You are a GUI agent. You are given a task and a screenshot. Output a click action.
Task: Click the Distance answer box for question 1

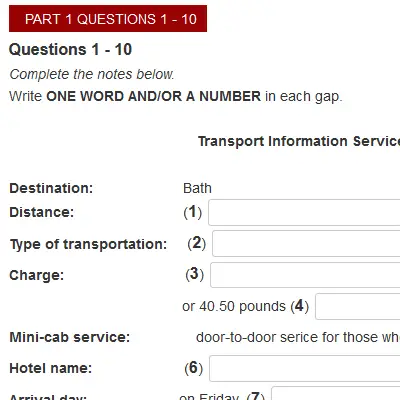pos(304,213)
